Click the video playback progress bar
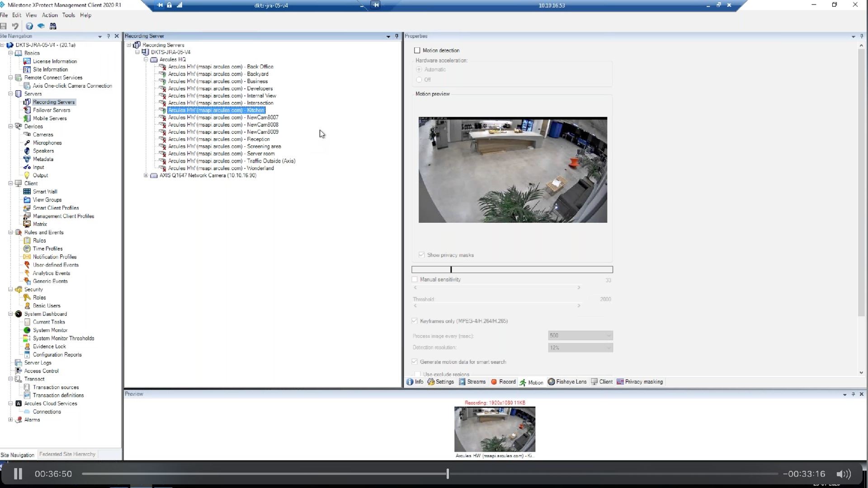Viewport: 868px width, 488px height. click(429, 474)
